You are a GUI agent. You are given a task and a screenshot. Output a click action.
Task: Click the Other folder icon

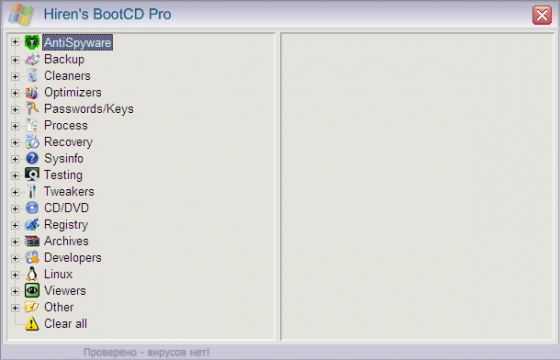pyautogui.click(x=32, y=307)
